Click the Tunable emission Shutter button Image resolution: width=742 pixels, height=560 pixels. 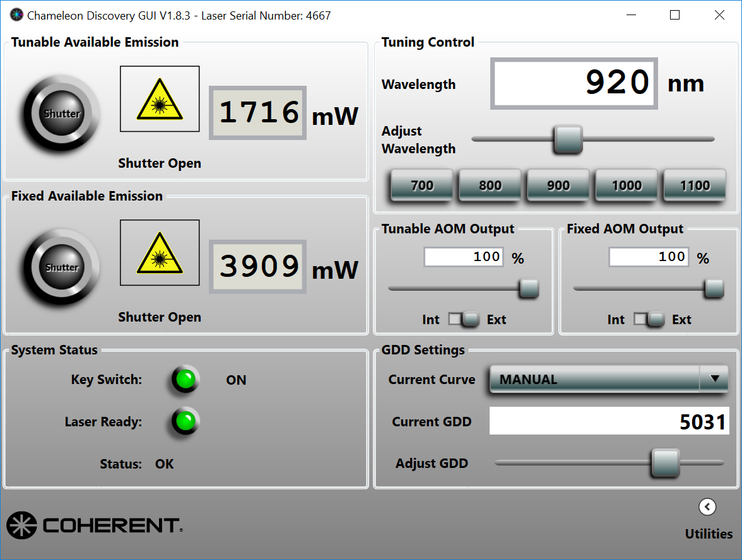coord(62,114)
